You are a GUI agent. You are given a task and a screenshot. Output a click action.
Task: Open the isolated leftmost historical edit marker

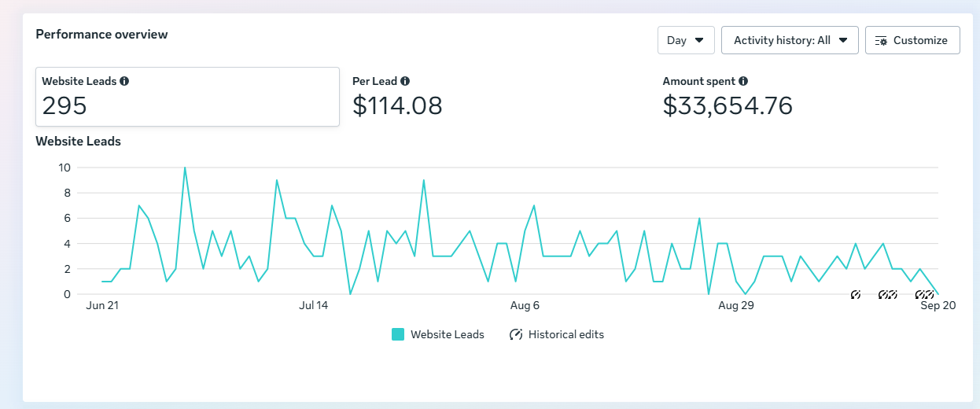[x=856, y=295]
